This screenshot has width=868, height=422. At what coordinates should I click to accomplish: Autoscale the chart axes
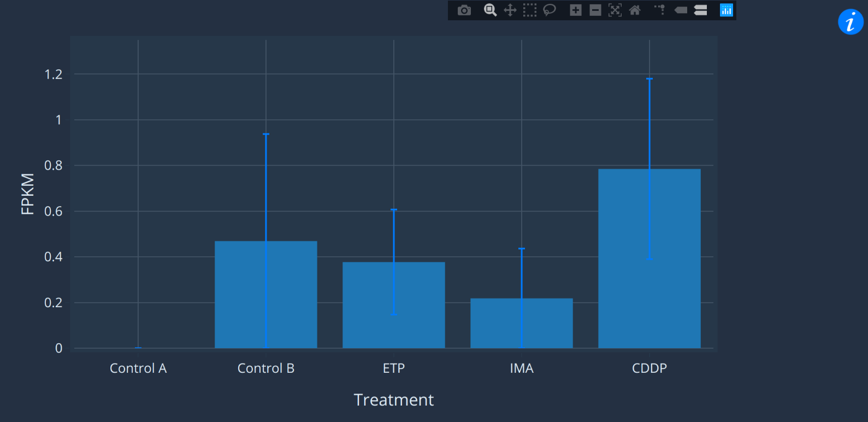point(615,10)
